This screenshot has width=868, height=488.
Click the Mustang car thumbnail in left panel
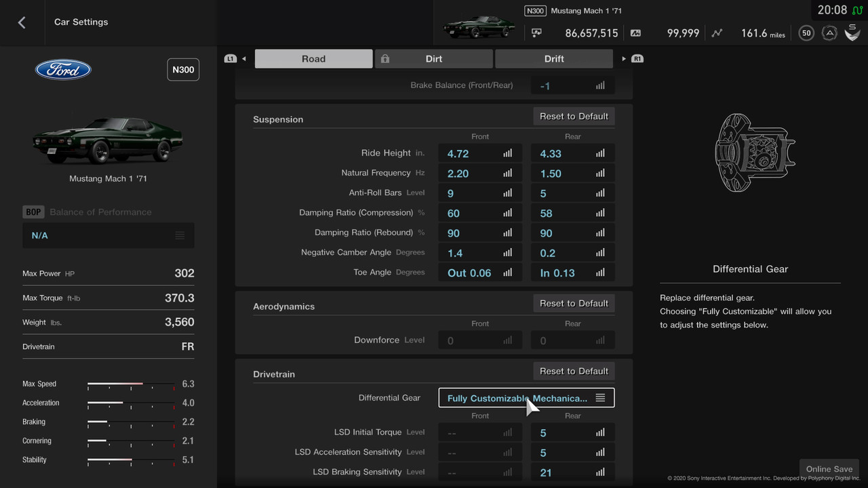(107, 140)
